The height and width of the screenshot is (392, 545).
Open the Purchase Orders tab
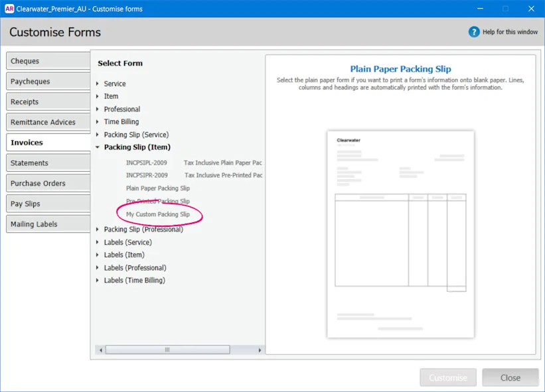[48, 183]
